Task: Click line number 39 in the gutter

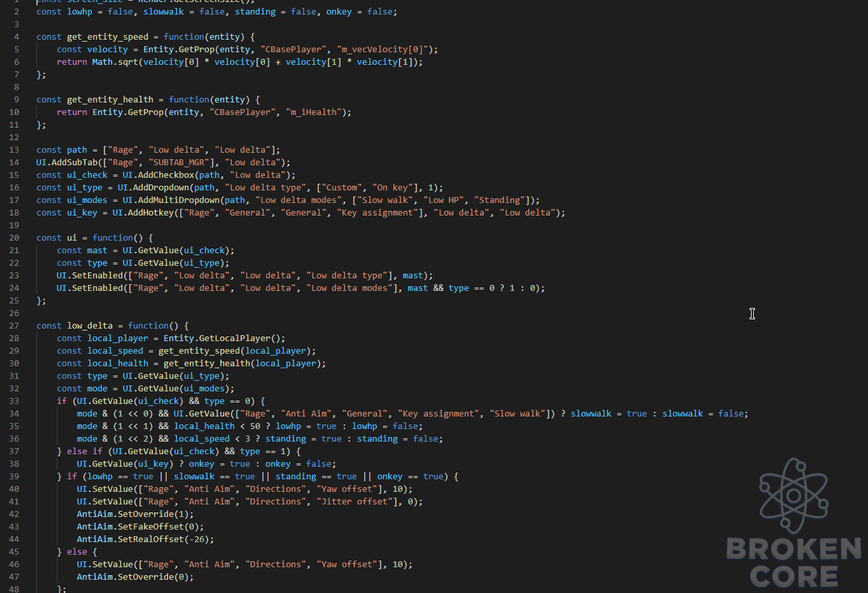Action: pyautogui.click(x=14, y=477)
